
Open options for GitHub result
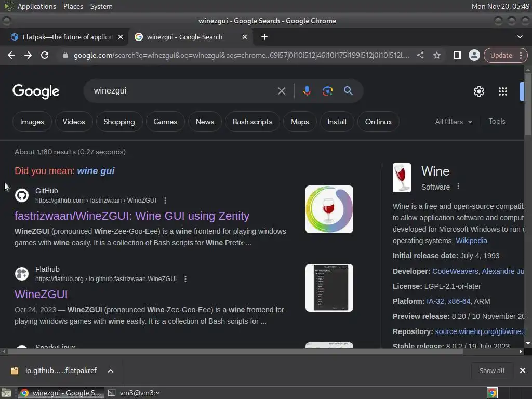click(x=165, y=201)
